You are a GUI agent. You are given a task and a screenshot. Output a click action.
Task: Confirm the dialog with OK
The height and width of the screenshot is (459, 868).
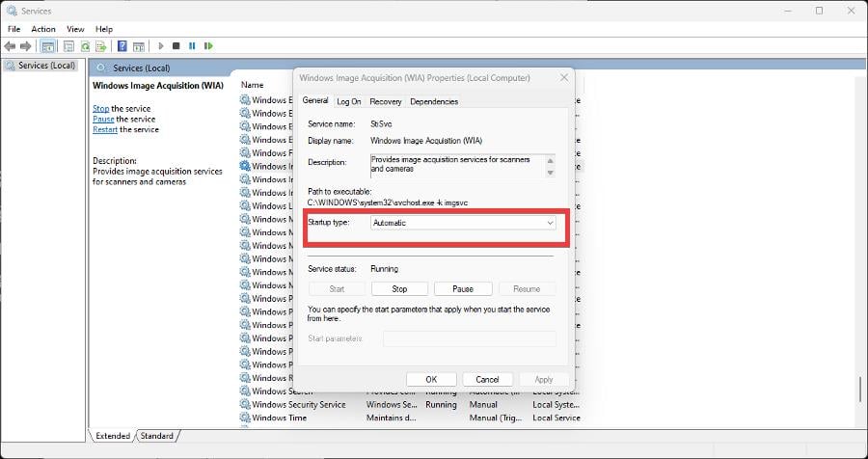tap(431, 379)
